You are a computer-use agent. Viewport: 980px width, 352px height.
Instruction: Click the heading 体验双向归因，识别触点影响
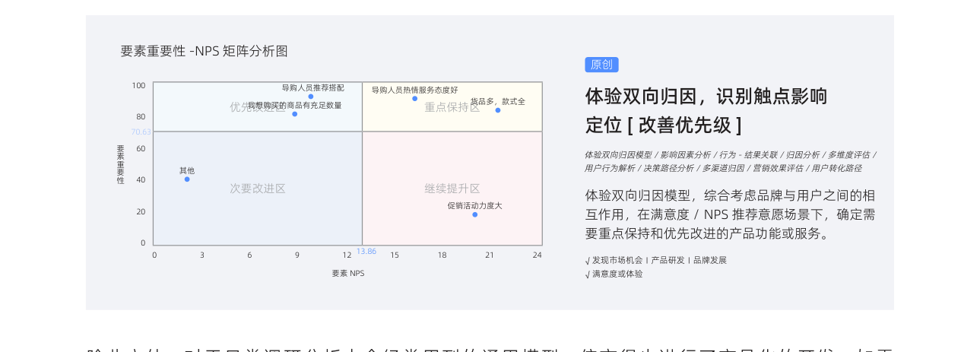pos(706,97)
